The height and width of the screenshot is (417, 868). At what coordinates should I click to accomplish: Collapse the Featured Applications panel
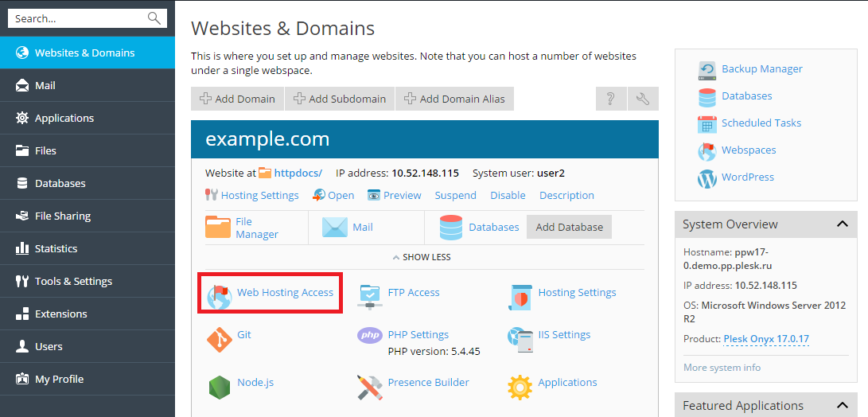click(x=843, y=406)
